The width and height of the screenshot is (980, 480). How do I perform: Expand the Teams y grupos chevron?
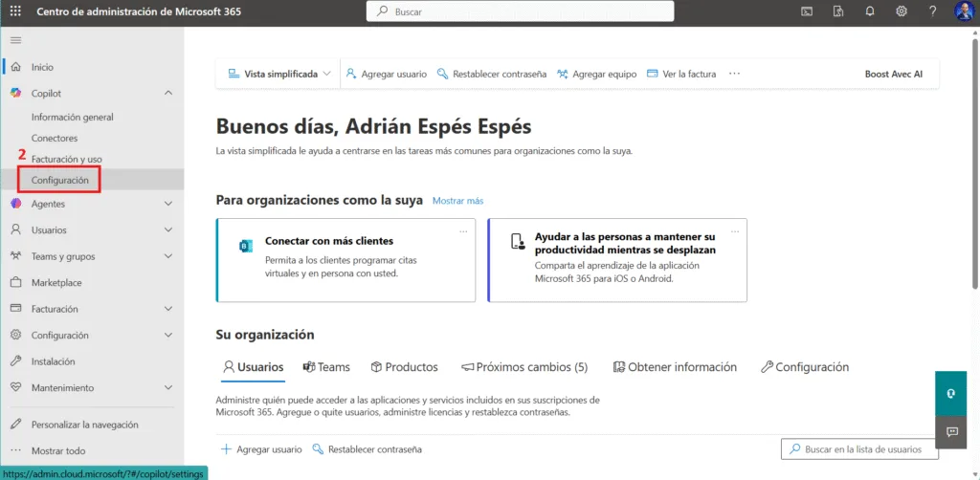[168, 256]
